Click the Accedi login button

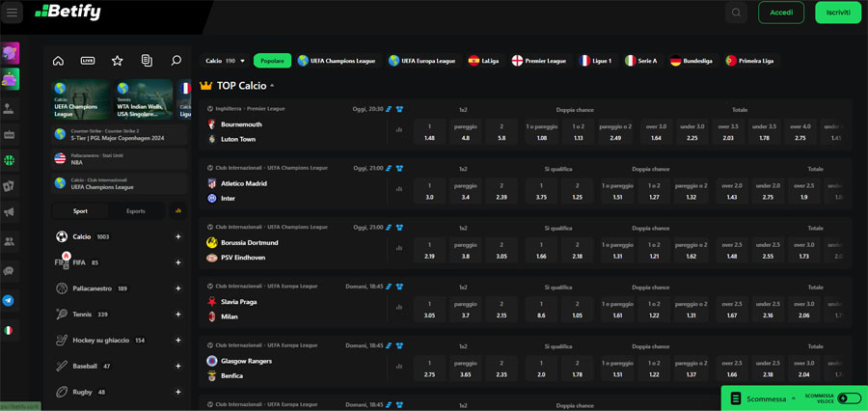[781, 13]
